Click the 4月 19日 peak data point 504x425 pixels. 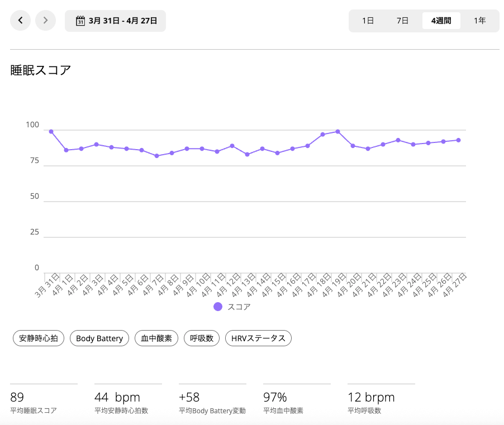click(337, 132)
